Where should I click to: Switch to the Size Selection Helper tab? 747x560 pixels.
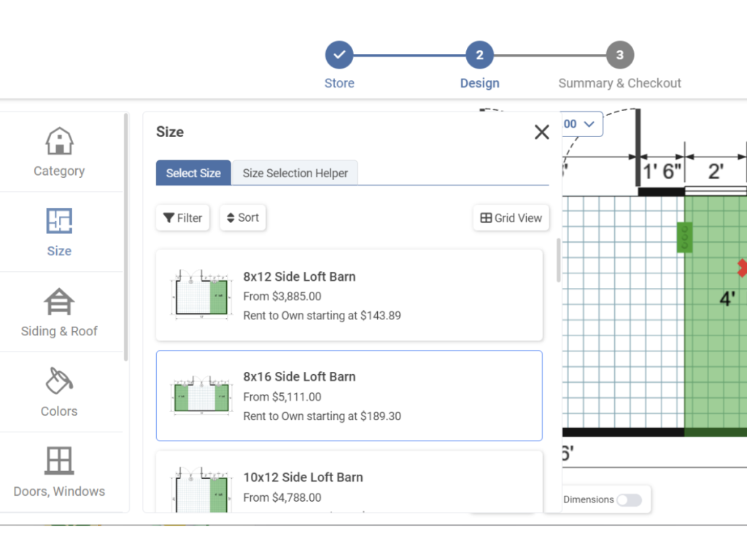coord(295,173)
